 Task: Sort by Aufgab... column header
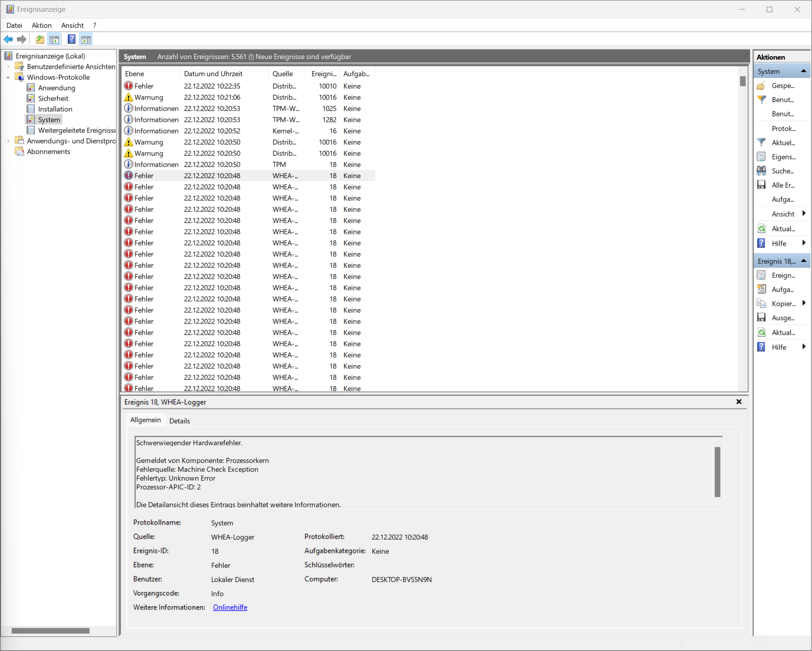pyautogui.click(x=357, y=74)
